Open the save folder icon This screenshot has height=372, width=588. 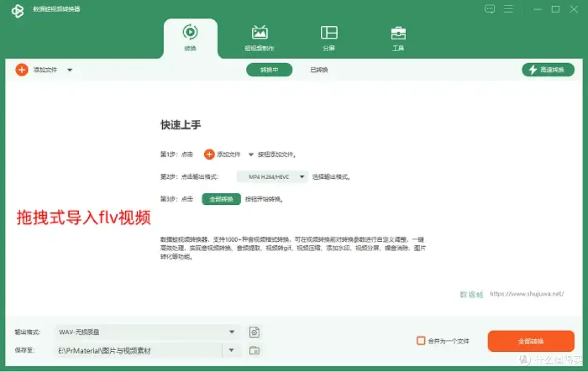pyautogui.click(x=255, y=350)
